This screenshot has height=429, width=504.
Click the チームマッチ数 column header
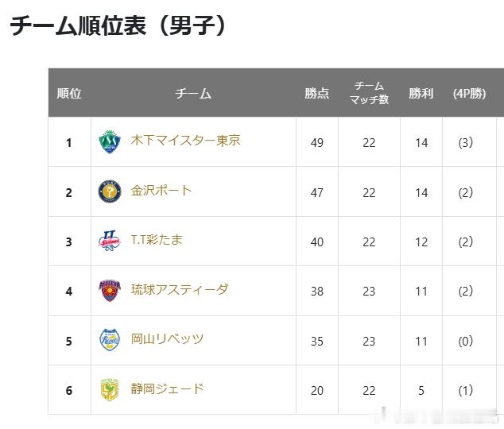369,93
